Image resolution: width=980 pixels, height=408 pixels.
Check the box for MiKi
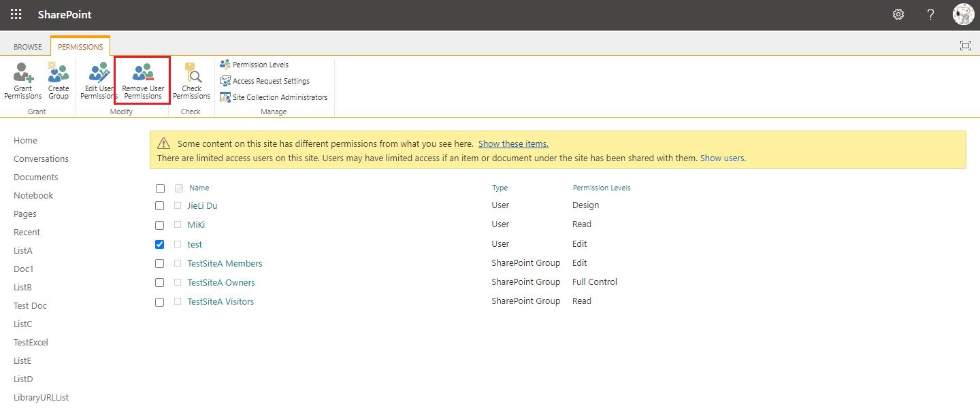(160, 225)
